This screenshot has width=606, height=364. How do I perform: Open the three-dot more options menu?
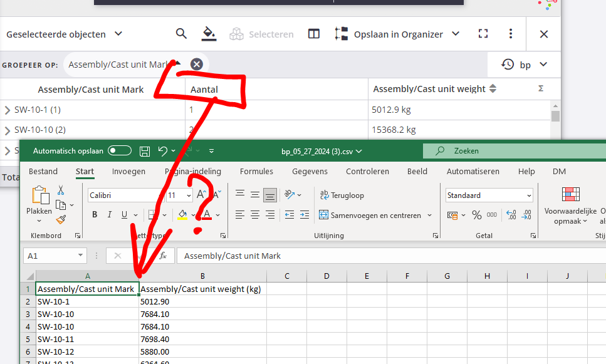(511, 34)
